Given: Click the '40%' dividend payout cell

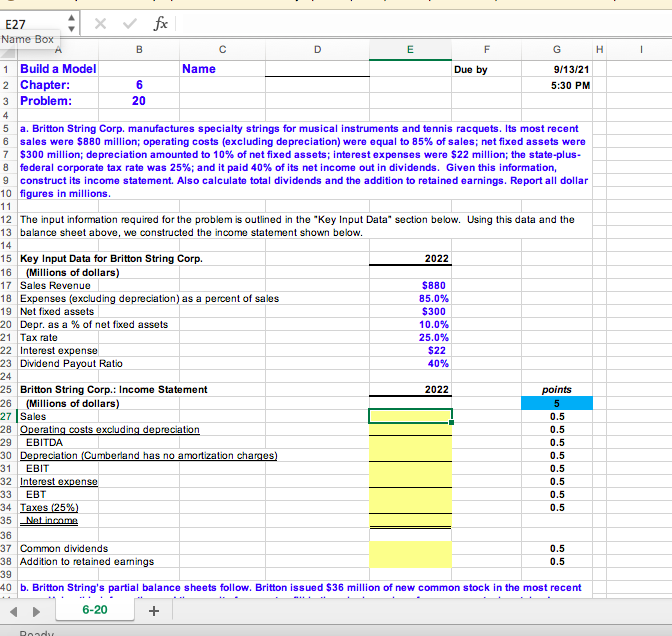Looking at the screenshot, I should coord(410,363).
